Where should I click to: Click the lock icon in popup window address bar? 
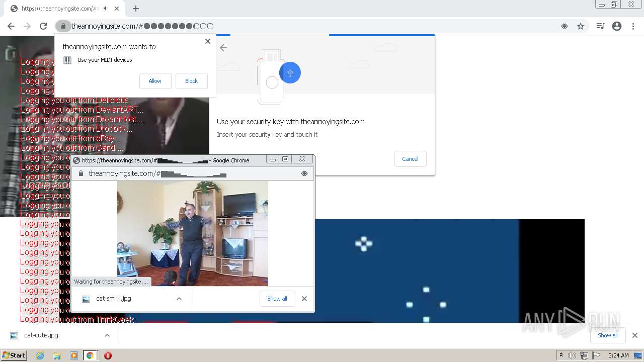(x=80, y=173)
